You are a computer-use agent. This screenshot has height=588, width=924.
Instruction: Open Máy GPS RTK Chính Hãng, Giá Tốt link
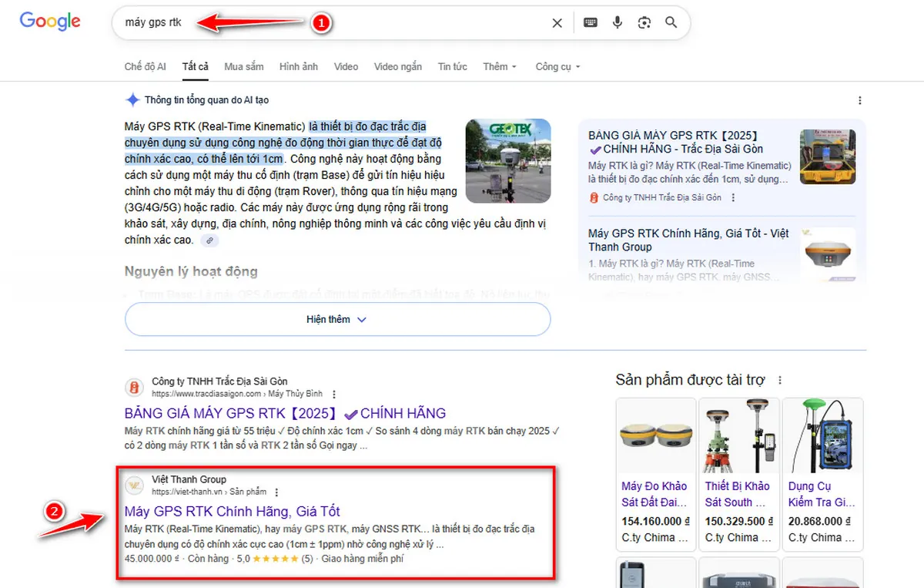(232, 512)
